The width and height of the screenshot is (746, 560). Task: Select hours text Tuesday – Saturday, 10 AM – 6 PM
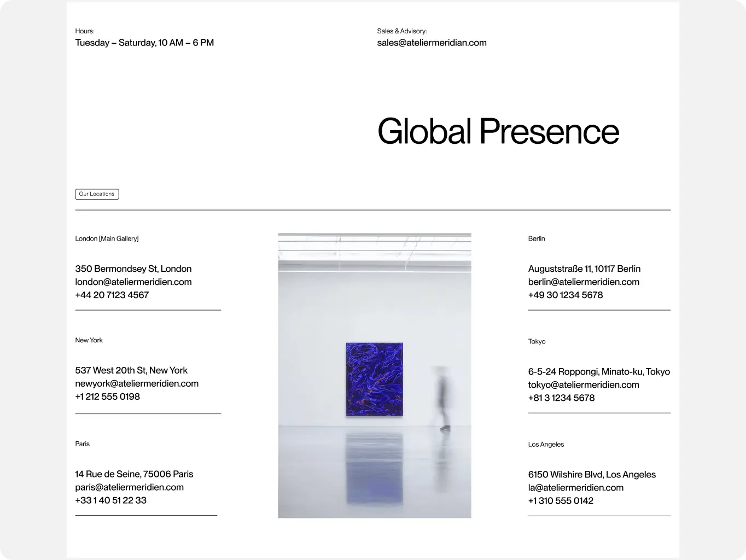tap(144, 43)
